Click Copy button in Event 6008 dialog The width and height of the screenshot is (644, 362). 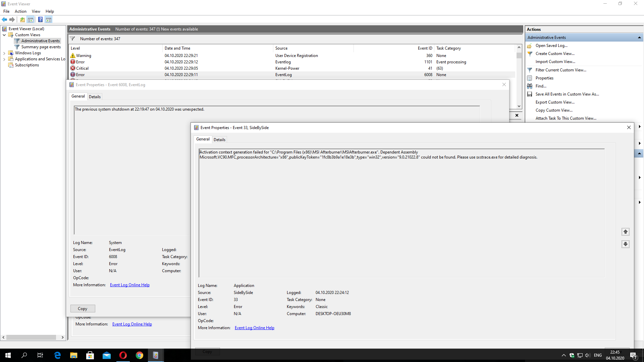pyautogui.click(x=83, y=309)
